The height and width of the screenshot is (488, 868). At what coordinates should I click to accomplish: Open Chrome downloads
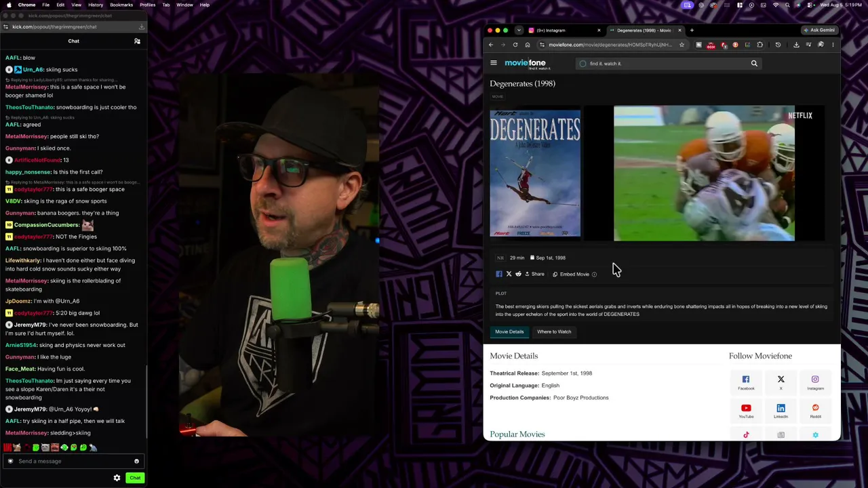(x=796, y=45)
